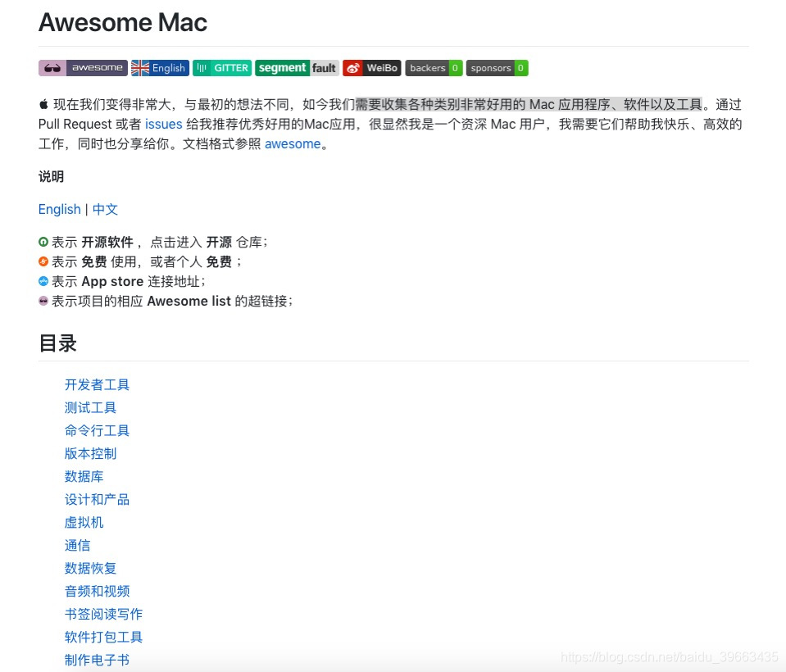Viewport: 786px width, 672px height.
Task: Click the 数据库 link in the directory
Action: [x=84, y=476]
